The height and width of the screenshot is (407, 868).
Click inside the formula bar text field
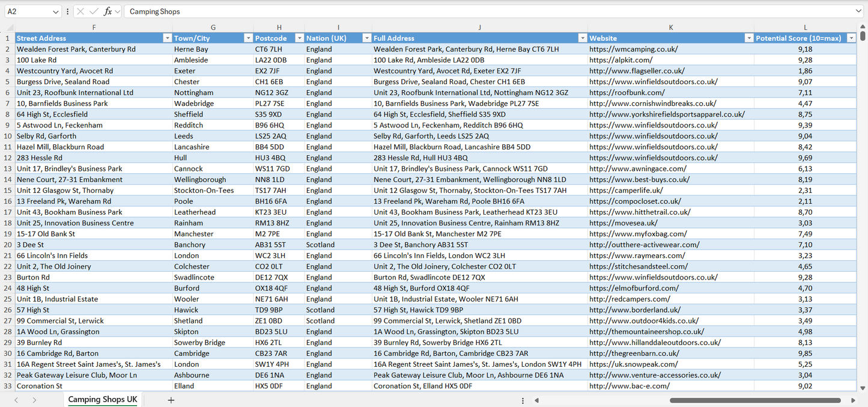click(x=481, y=11)
